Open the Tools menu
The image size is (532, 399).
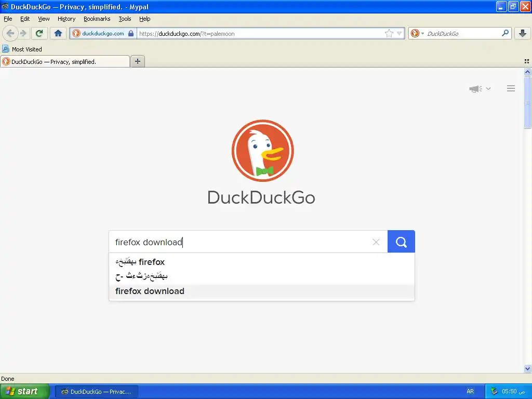tap(125, 19)
